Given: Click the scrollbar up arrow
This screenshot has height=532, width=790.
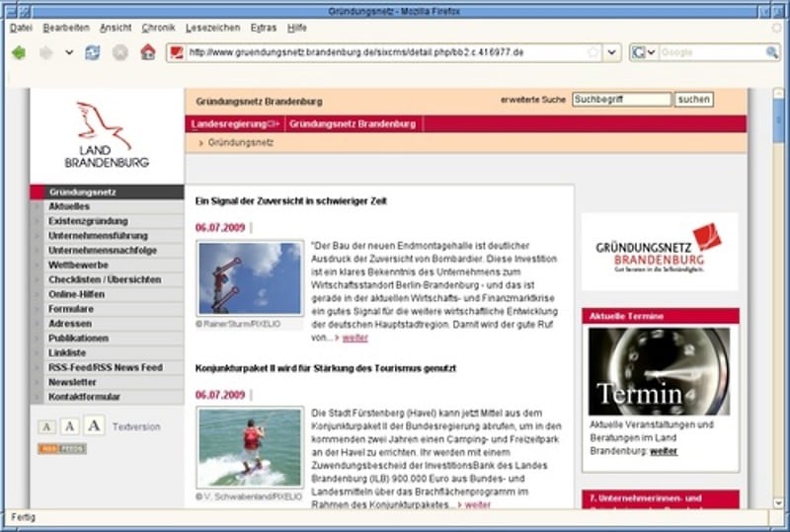Looking at the screenshot, I should tap(778, 93).
